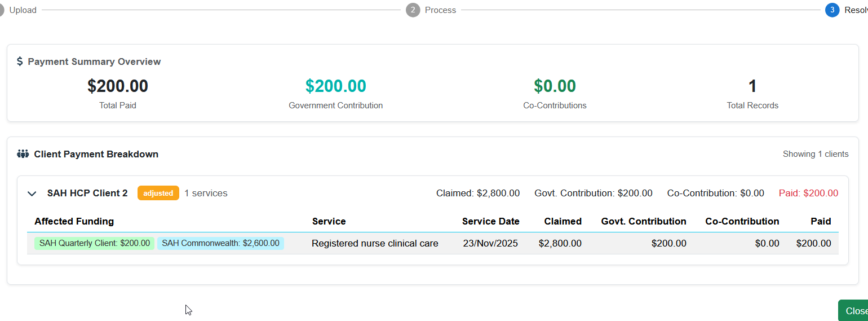Click the orange adjusted badge
Screen dimensions: 868x321
(x=158, y=193)
